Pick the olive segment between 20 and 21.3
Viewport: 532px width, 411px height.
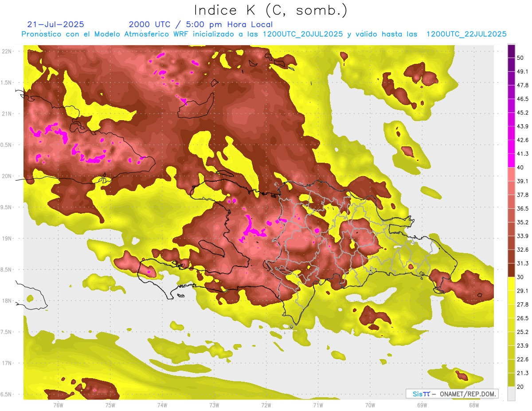(511, 380)
